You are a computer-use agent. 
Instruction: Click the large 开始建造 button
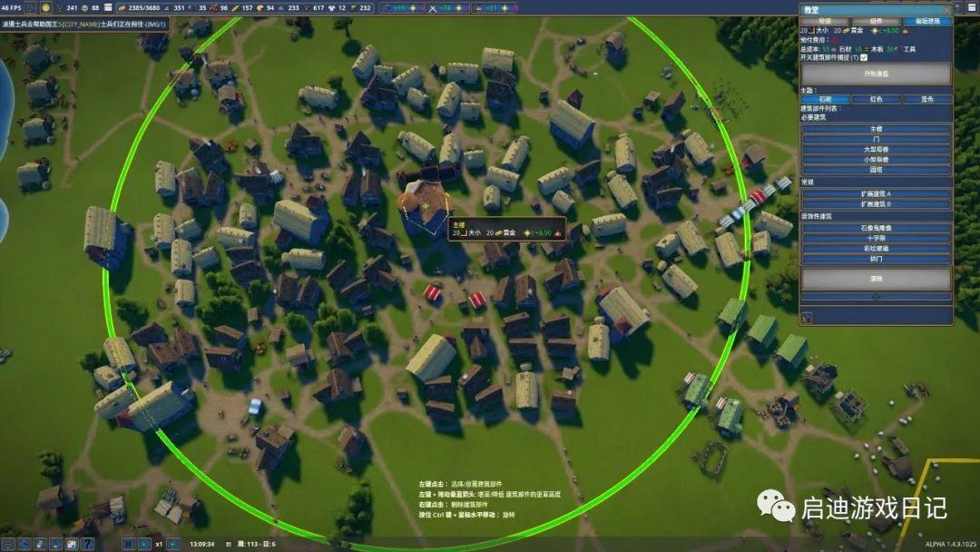[877, 74]
